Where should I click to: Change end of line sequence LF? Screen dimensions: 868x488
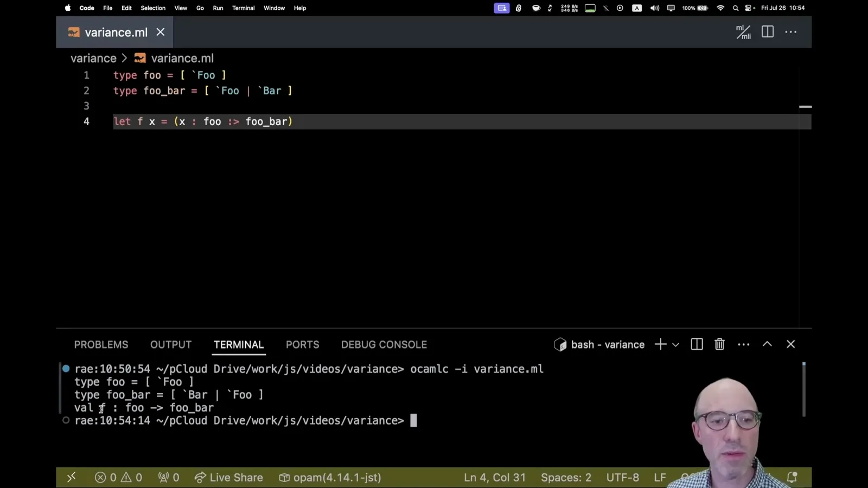pyautogui.click(x=660, y=477)
